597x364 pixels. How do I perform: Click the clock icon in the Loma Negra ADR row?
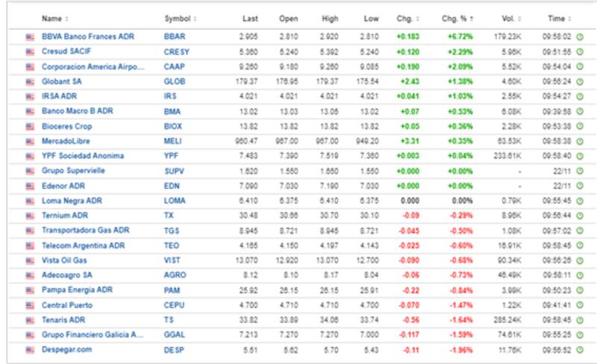580,201
